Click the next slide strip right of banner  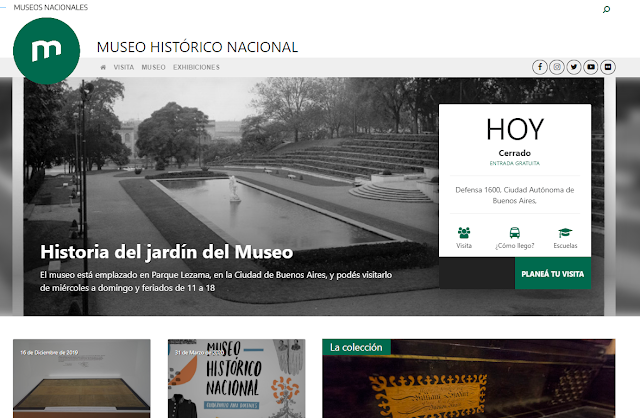[628, 196]
